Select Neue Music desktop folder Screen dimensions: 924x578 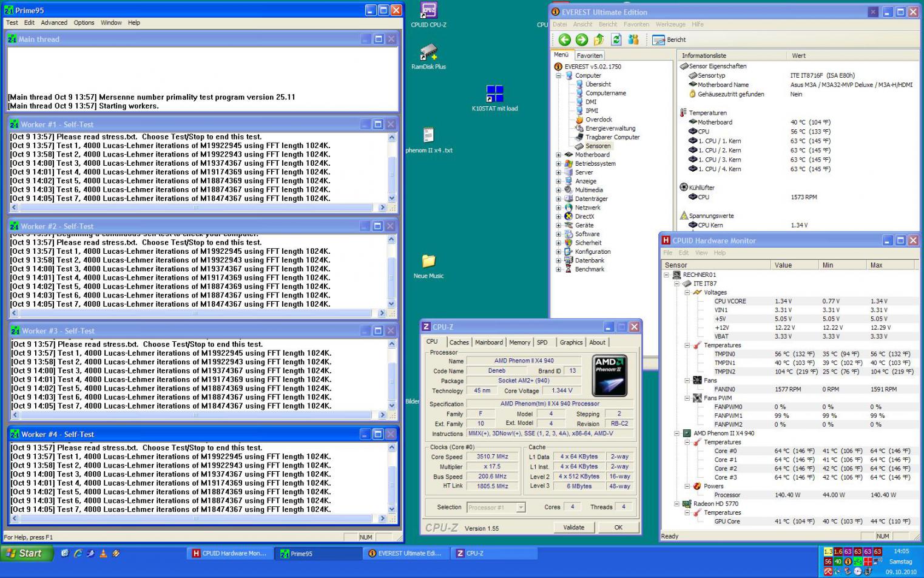(x=429, y=267)
